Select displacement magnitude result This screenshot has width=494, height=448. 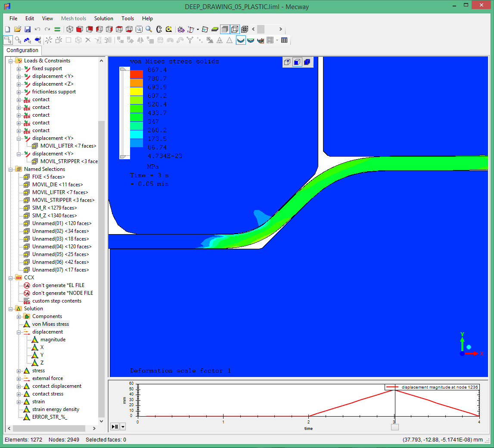53,340
